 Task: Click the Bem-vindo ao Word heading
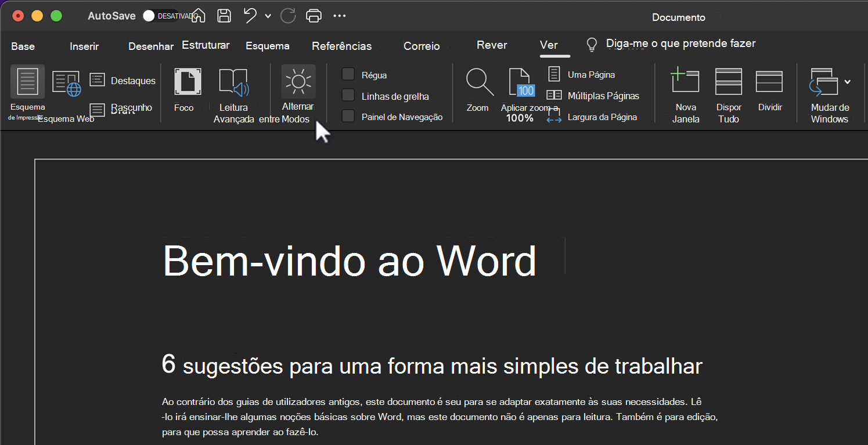pos(350,261)
